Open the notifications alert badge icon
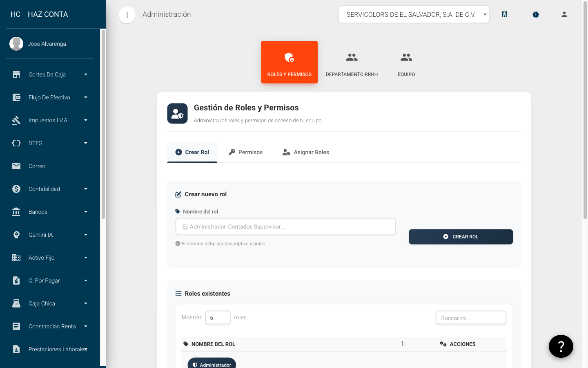 536,14
